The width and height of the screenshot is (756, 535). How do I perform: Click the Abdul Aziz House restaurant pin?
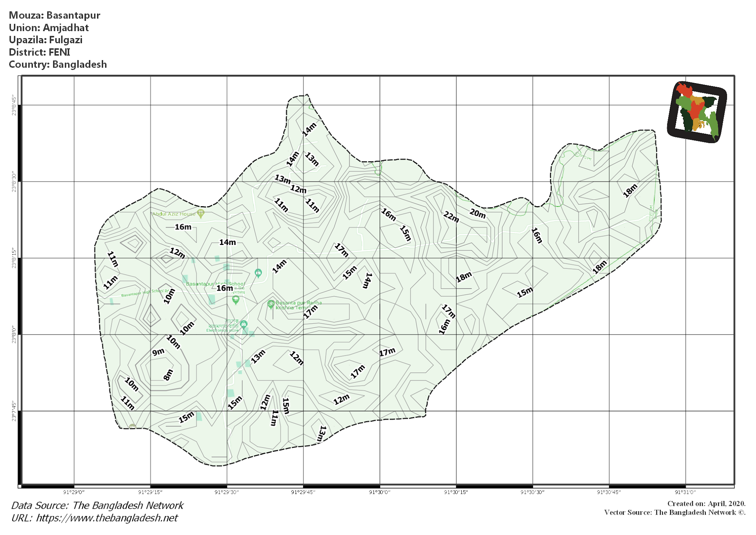[x=200, y=213]
